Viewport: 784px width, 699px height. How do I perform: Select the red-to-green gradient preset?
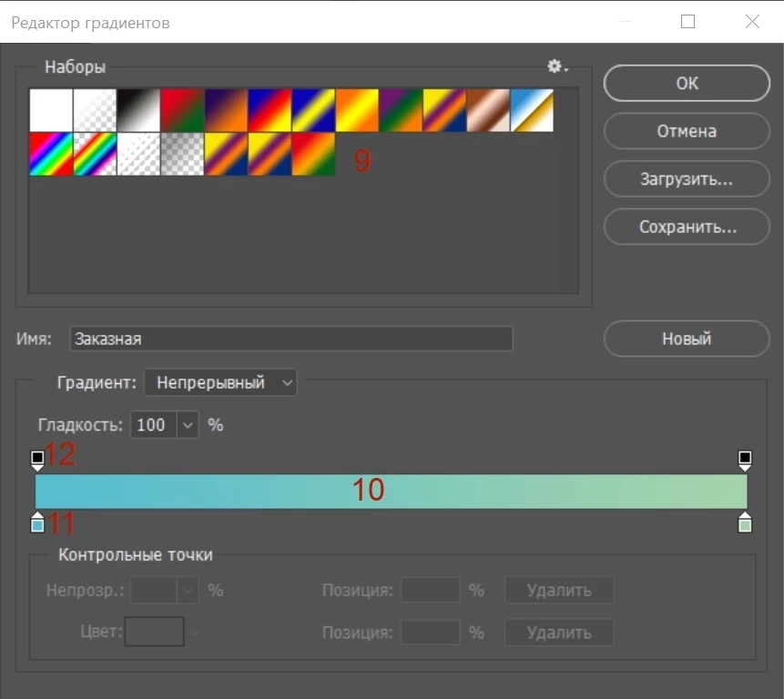182,110
